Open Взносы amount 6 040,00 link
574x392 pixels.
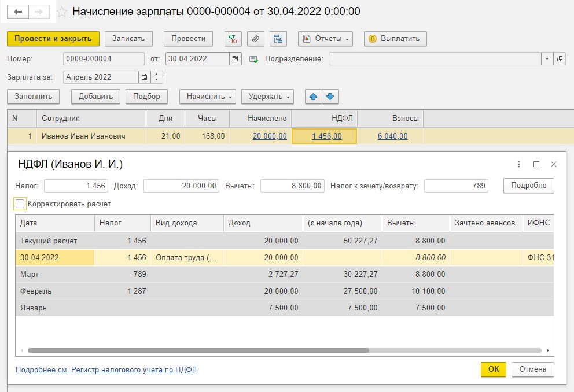click(393, 136)
